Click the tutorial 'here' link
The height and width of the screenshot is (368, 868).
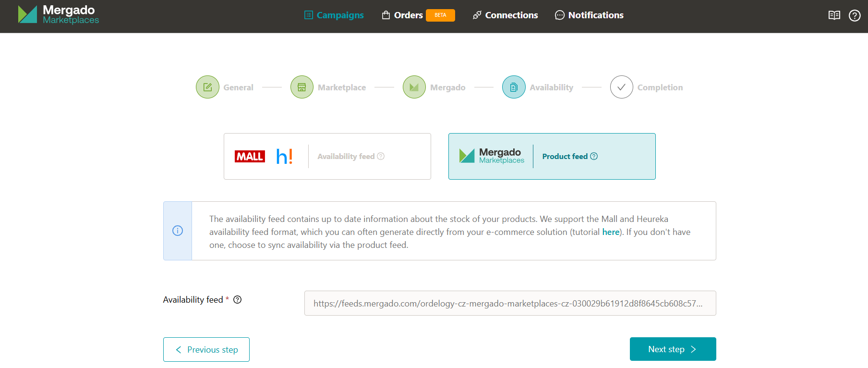610,232
